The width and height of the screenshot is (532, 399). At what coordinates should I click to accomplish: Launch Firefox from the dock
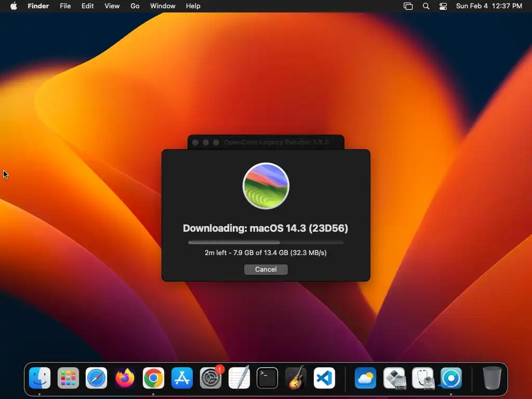point(125,378)
